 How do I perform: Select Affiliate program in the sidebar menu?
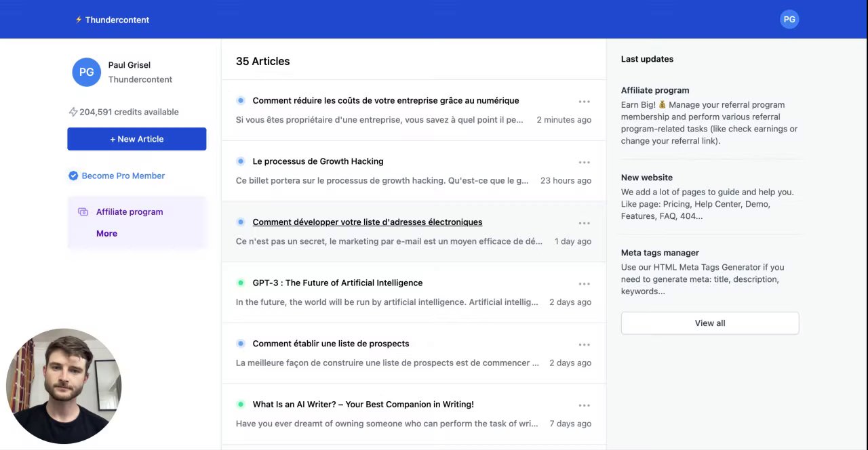(130, 212)
